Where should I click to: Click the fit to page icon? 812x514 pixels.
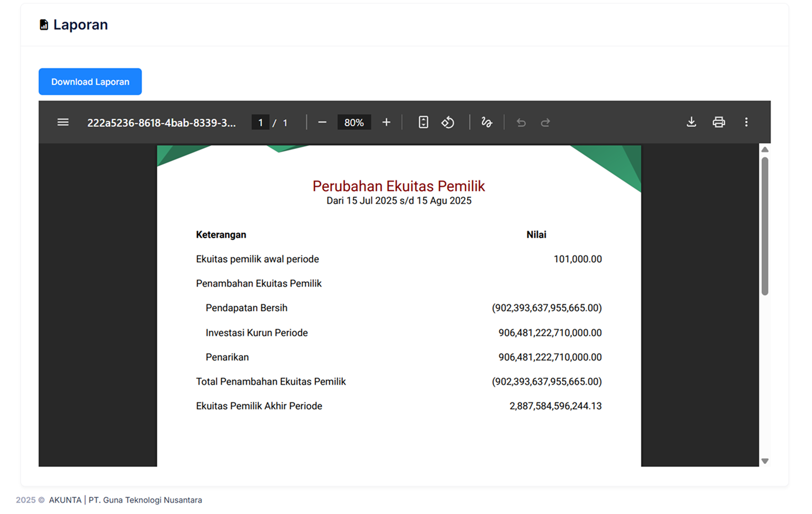(423, 123)
